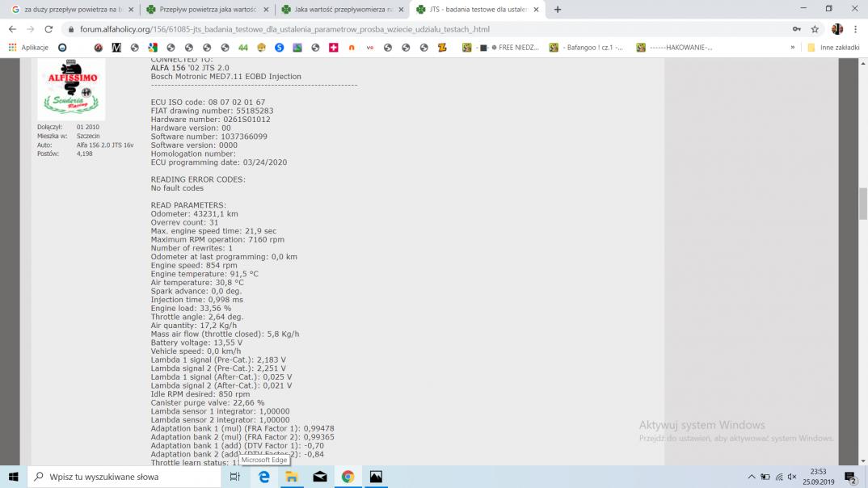The image size is (868, 488).
Task: Click the Alfissimo Scuderia user avatar
Action: pos(71,89)
